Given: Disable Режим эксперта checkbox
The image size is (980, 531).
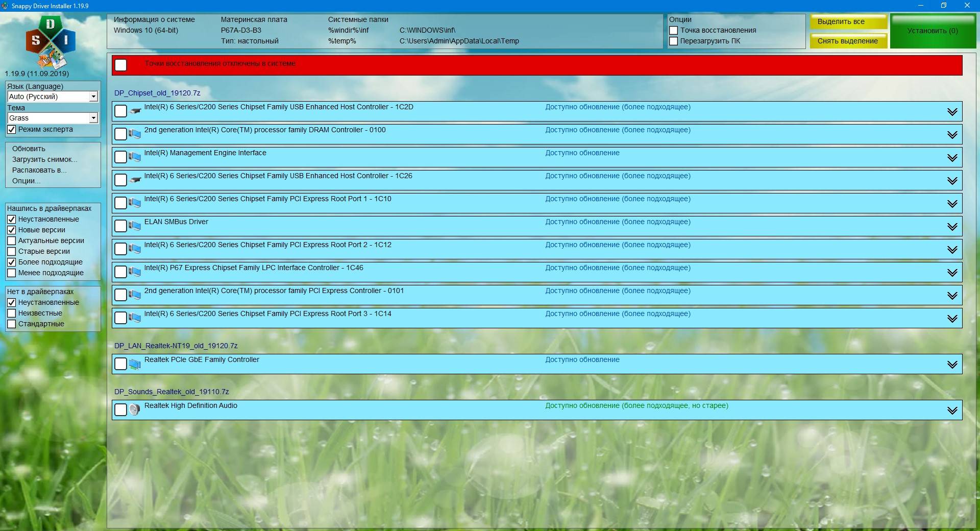Looking at the screenshot, I should (11, 130).
